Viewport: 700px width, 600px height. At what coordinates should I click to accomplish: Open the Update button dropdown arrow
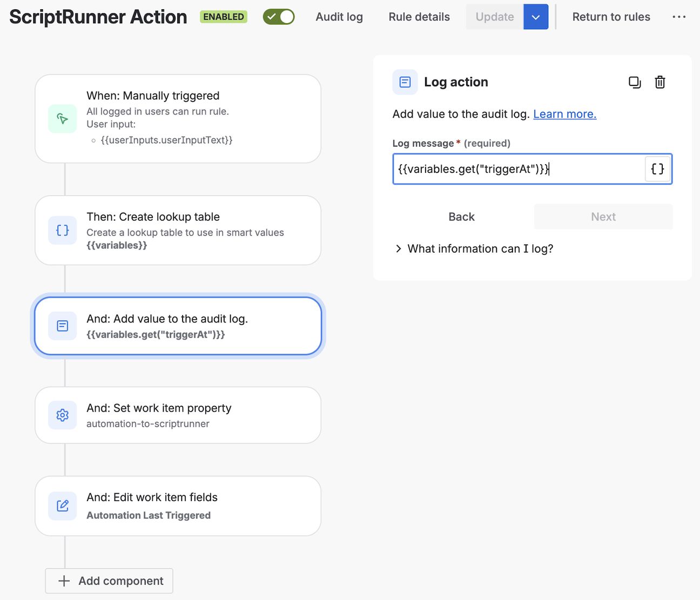point(536,17)
